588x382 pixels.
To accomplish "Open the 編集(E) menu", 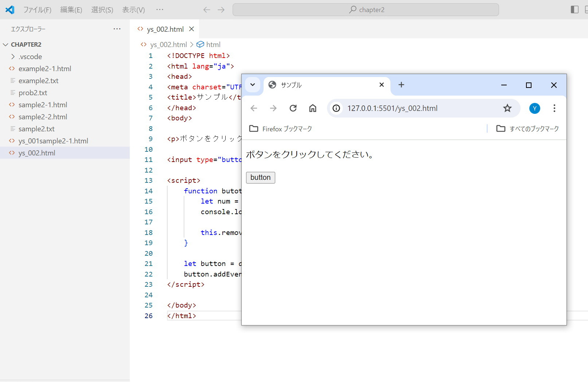I will (x=71, y=10).
